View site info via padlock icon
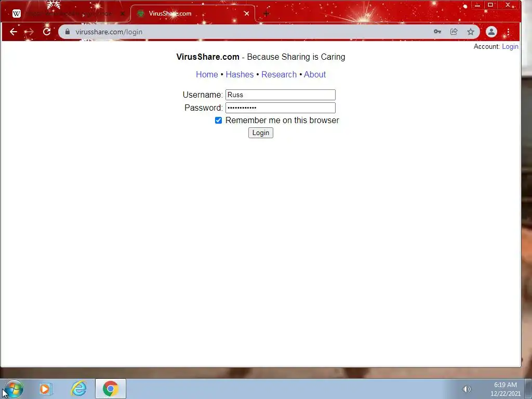This screenshot has width=532, height=399. 68,32
